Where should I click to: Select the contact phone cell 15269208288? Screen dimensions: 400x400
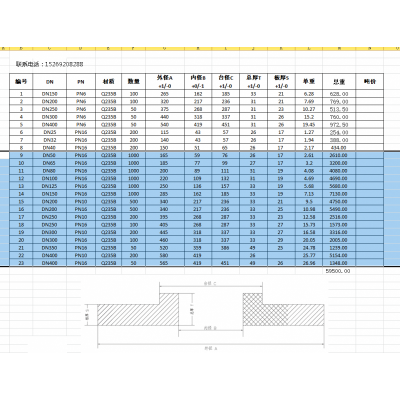[50, 64]
